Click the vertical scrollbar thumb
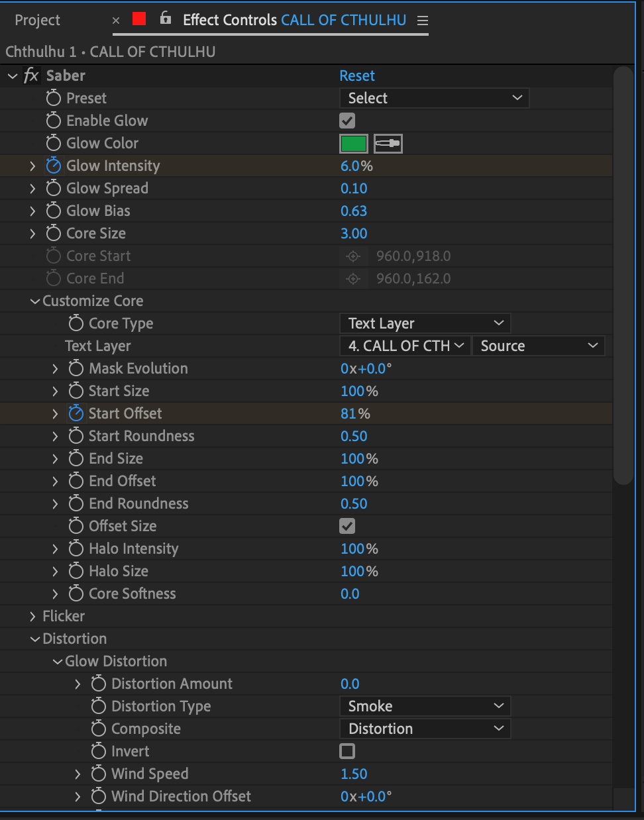This screenshot has height=820, width=644. point(623,276)
